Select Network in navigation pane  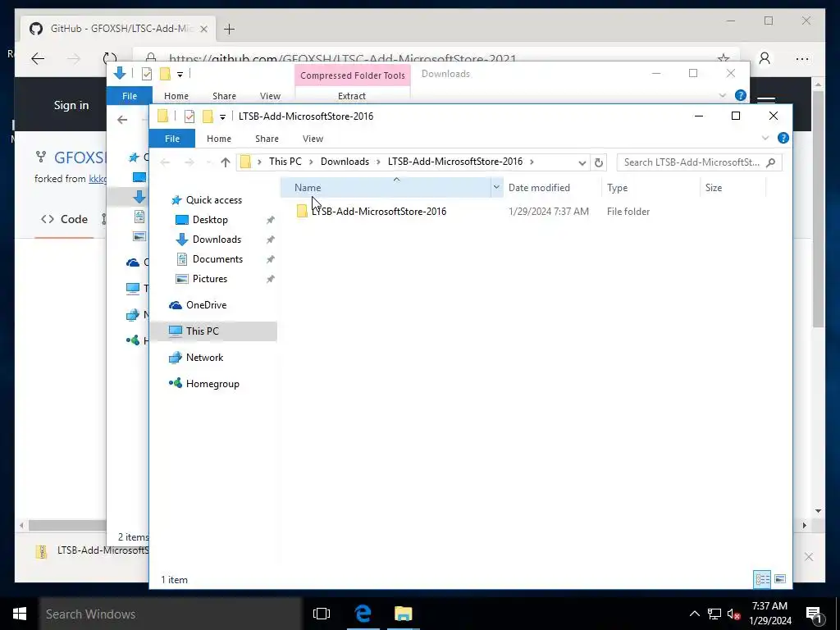(x=204, y=358)
